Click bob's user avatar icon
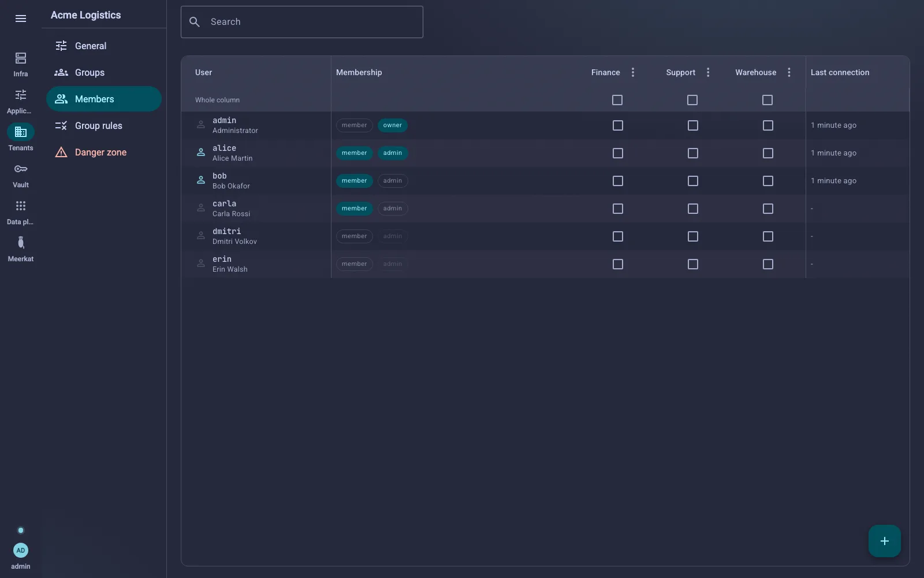The image size is (924, 578). (x=201, y=180)
